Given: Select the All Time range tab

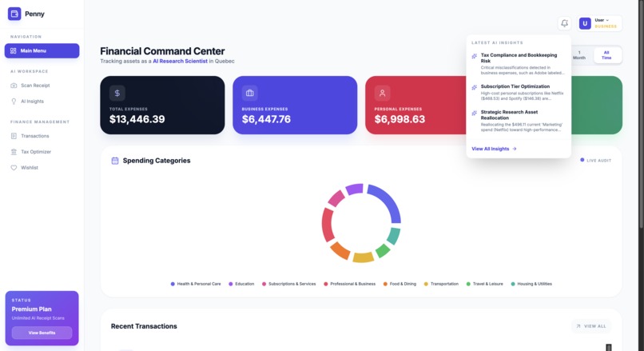Looking at the screenshot, I should point(606,55).
